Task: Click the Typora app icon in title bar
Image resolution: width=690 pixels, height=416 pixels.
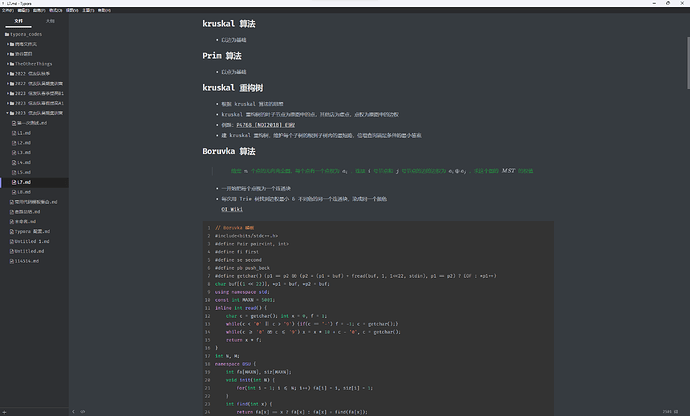Action: coord(3,3)
